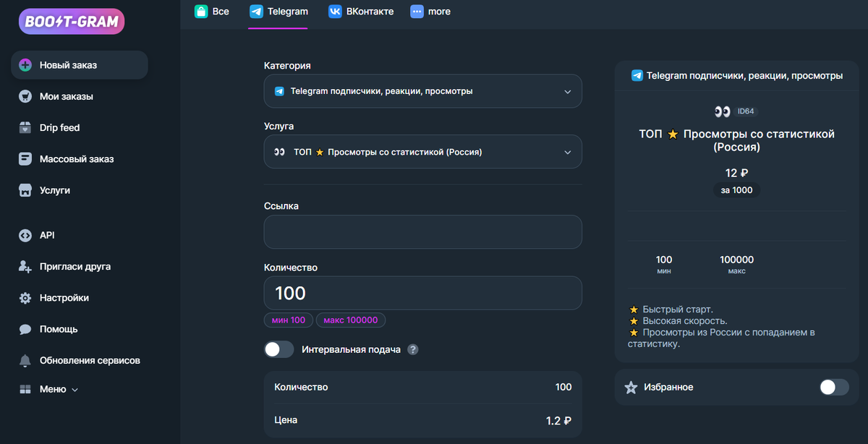Click the Меню grid icon
The height and width of the screenshot is (444, 868).
click(x=25, y=389)
